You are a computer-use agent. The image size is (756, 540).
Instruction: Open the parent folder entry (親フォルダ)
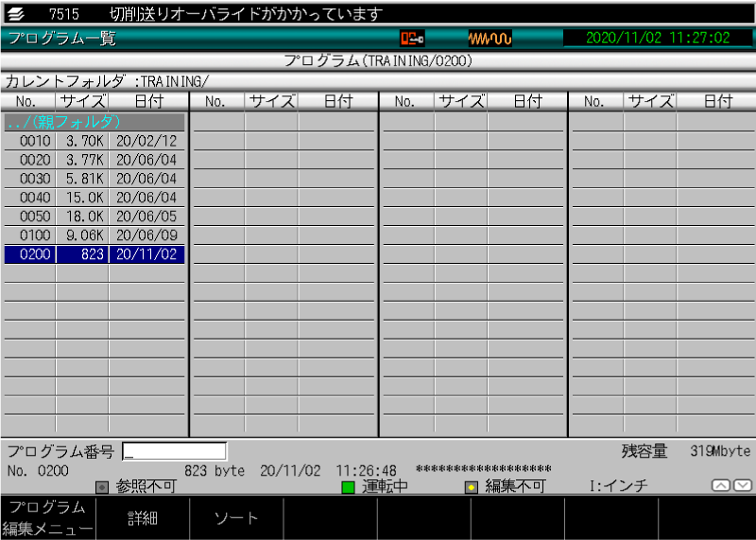tap(94, 122)
